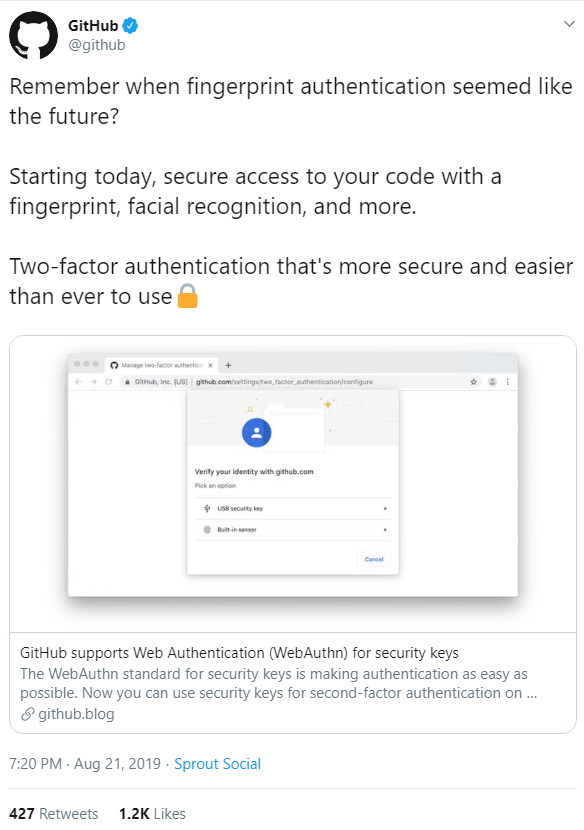Image resolution: width=584 pixels, height=830 pixels.
Task: Click the GitHub profile avatar
Action: tap(33, 35)
